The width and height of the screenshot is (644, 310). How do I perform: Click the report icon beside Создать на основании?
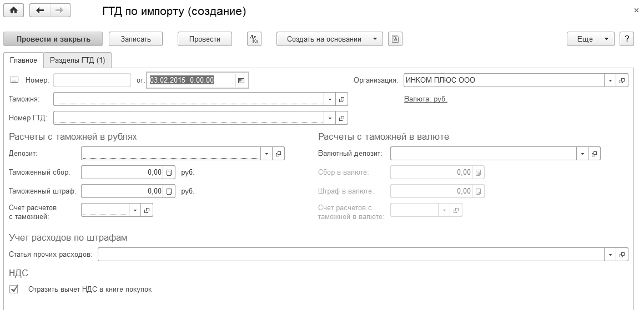tap(395, 39)
